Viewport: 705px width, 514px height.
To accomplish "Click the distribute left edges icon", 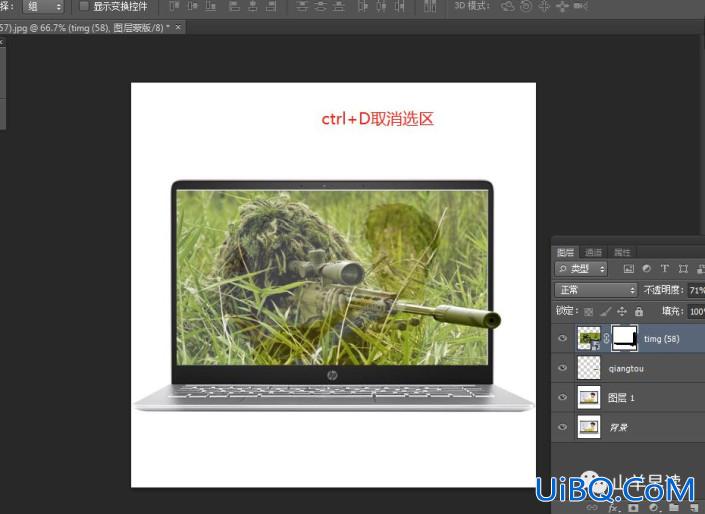I will tap(362, 6).
